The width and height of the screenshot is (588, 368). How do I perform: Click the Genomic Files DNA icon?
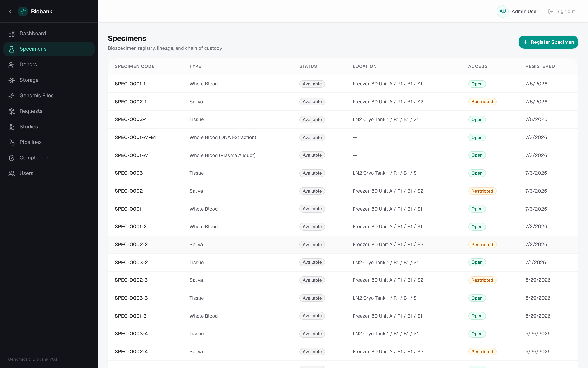click(12, 96)
